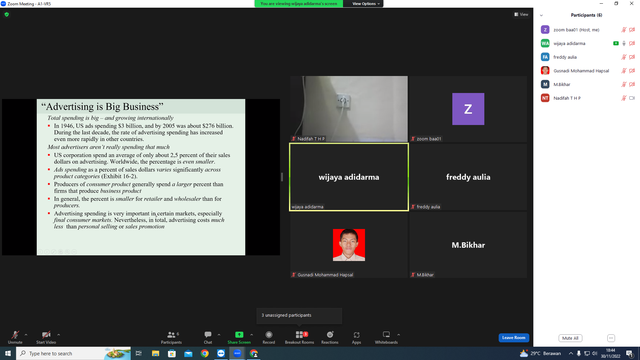
Task: Toggle video icon for M.Bikhar row
Action: coord(632,84)
